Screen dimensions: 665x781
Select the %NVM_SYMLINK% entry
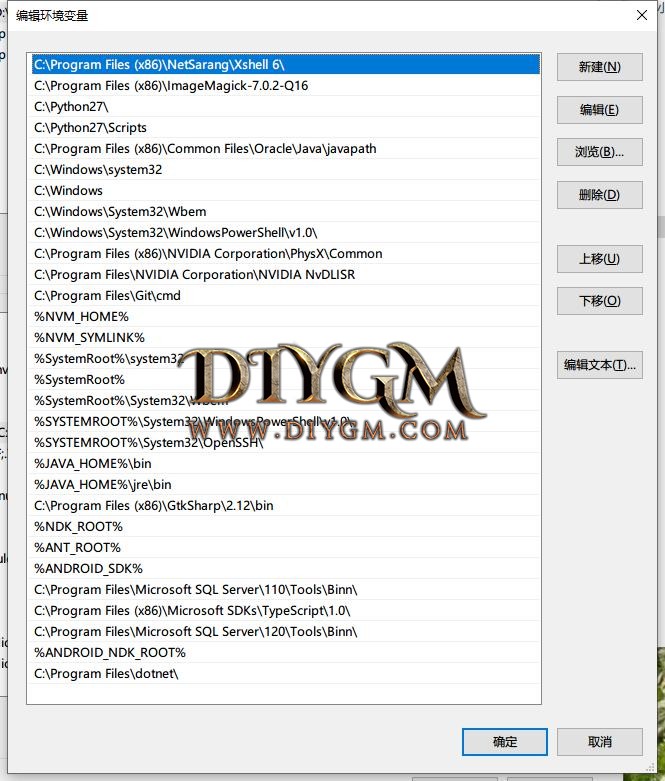(x=286, y=338)
